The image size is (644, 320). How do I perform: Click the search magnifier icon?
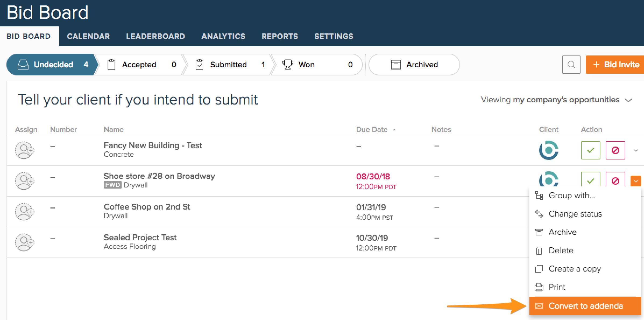pos(571,65)
